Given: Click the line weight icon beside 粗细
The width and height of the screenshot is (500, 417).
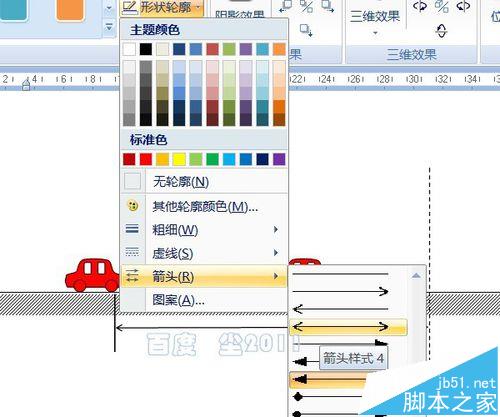Looking at the screenshot, I should coord(132,229).
